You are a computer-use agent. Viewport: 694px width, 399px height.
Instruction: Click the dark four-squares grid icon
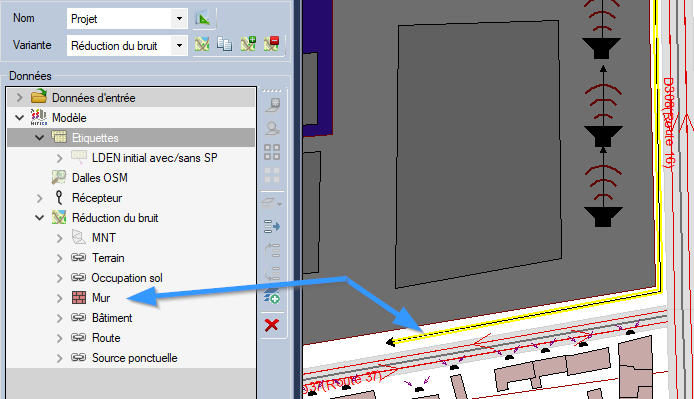coord(272,152)
